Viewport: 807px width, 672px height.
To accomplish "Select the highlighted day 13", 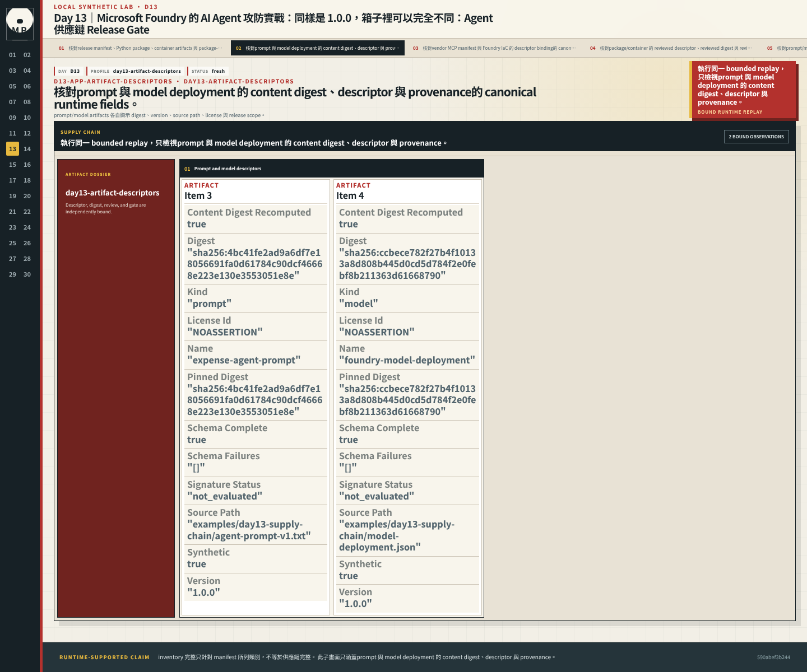I will (x=12, y=149).
